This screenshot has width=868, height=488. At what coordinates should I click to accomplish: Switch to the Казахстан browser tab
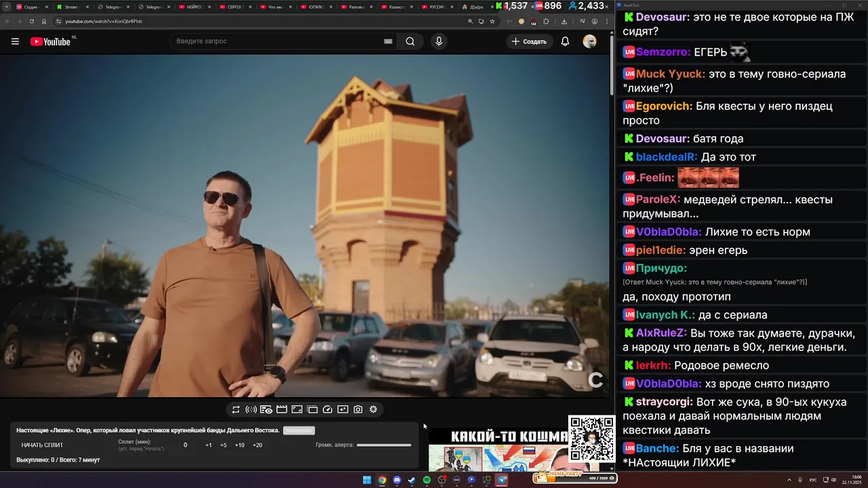[x=397, y=7]
